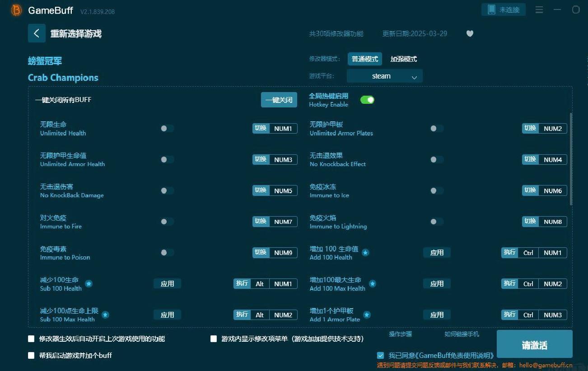Check launch game and add buff checkbox
Viewport: 588px width, 371px height.
[31, 355]
